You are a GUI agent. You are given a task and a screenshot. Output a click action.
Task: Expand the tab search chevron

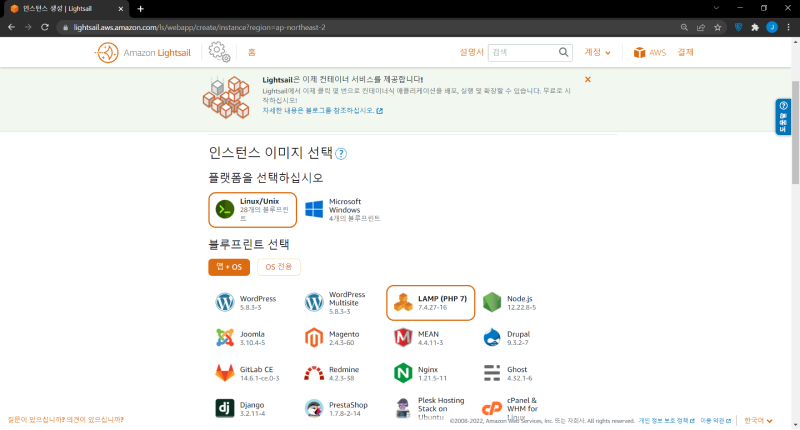click(716, 8)
